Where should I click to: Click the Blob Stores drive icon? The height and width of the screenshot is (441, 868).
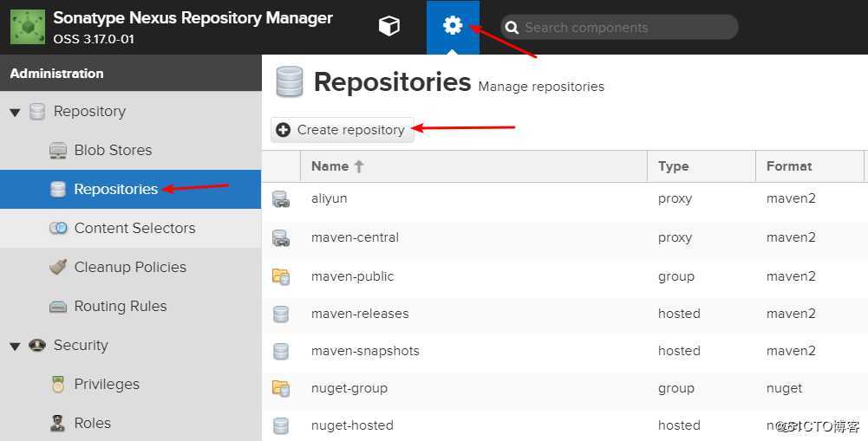[x=58, y=151]
